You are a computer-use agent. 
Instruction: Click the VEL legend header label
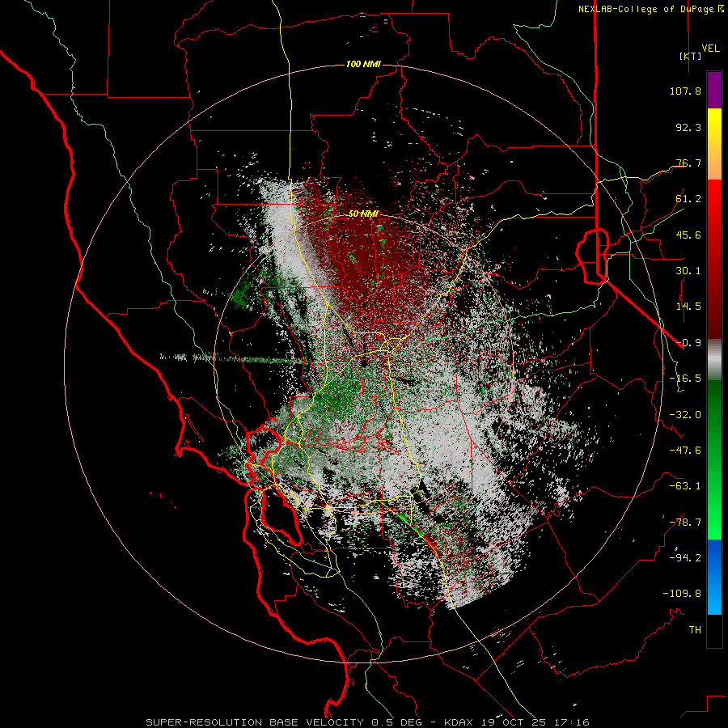[x=711, y=49]
